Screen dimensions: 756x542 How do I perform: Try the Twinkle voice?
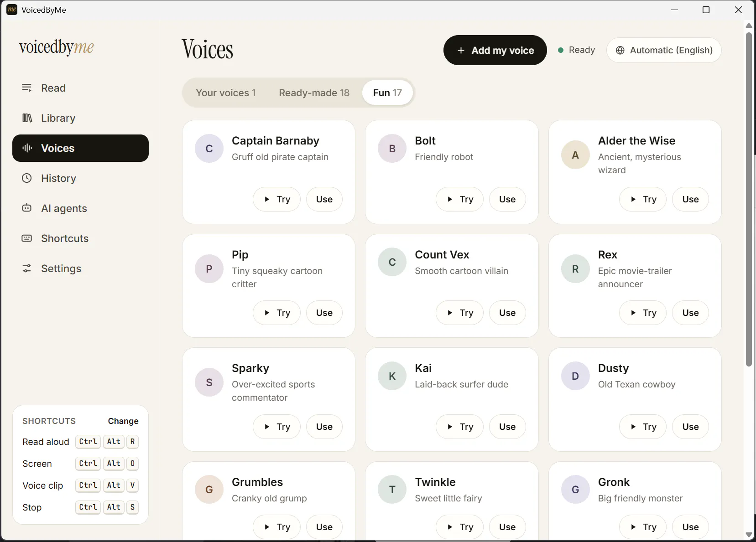coord(459,527)
